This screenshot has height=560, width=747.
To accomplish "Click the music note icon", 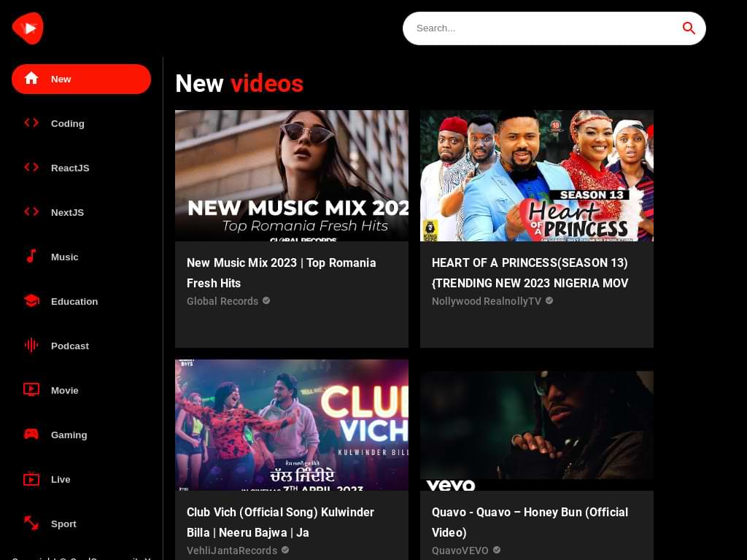I will click(x=31, y=256).
